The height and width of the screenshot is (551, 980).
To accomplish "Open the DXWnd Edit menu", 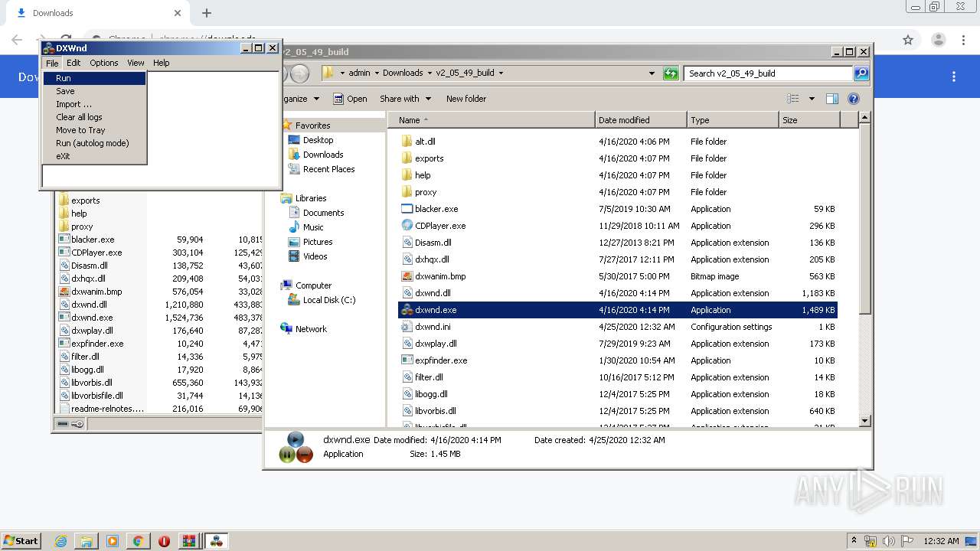I will [x=73, y=63].
